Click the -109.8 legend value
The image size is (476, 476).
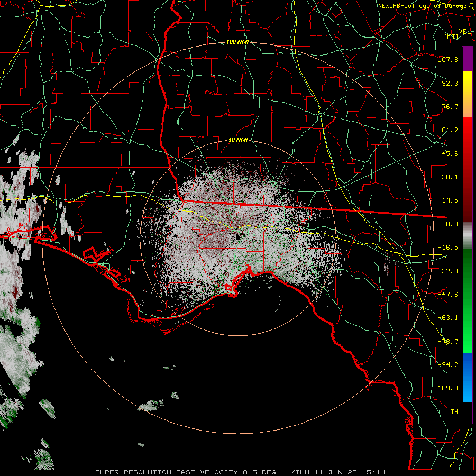click(446, 388)
